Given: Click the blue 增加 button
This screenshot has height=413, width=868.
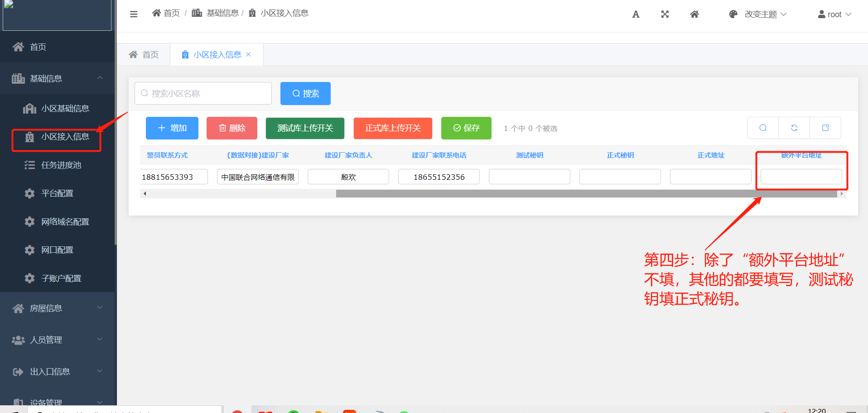Looking at the screenshot, I should tap(172, 128).
